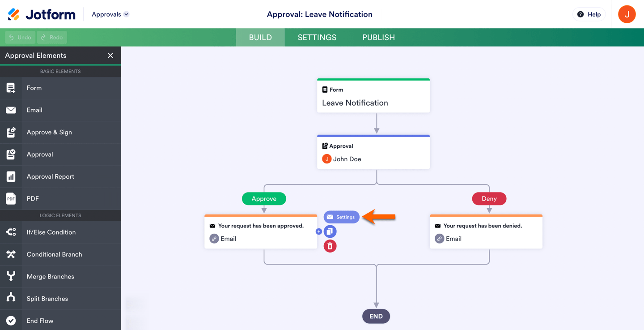
Task: Click the user avatar in top right
Action: tap(627, 14)
